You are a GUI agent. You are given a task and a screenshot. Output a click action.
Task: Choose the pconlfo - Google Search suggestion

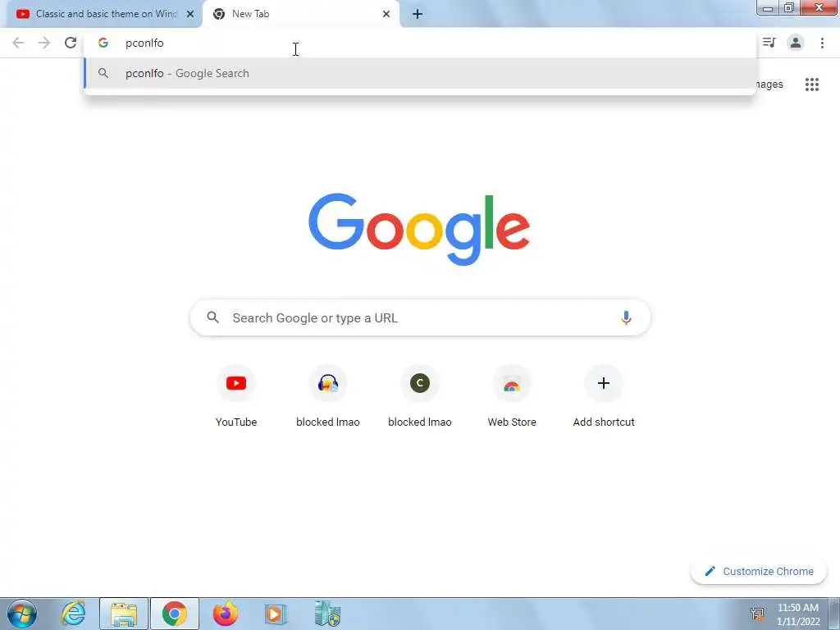[420, 73]
